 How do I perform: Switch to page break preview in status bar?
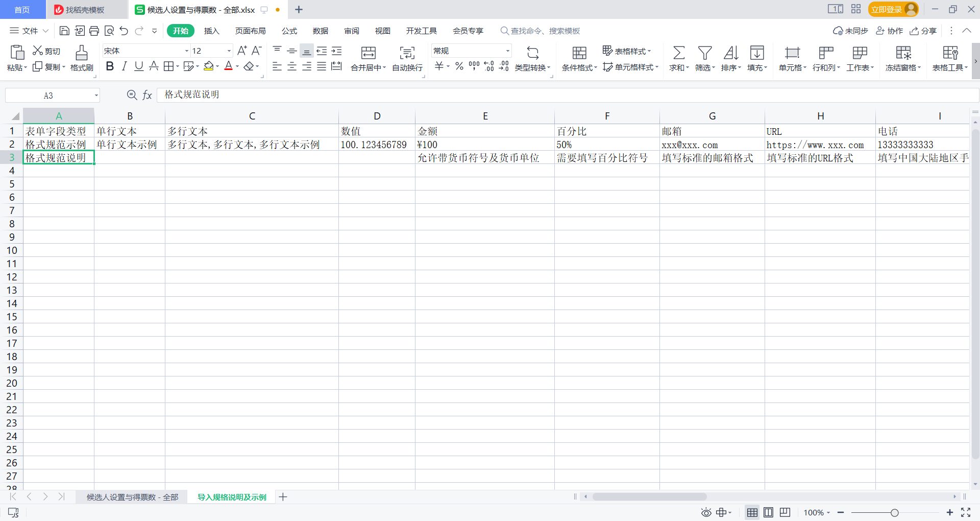(x=785, y=512)
